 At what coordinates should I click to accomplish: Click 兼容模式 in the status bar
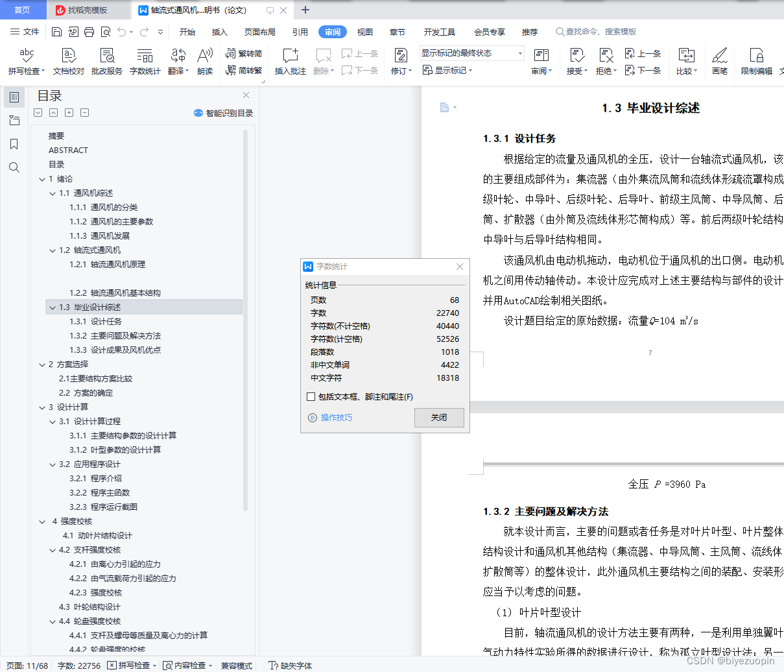237,666
